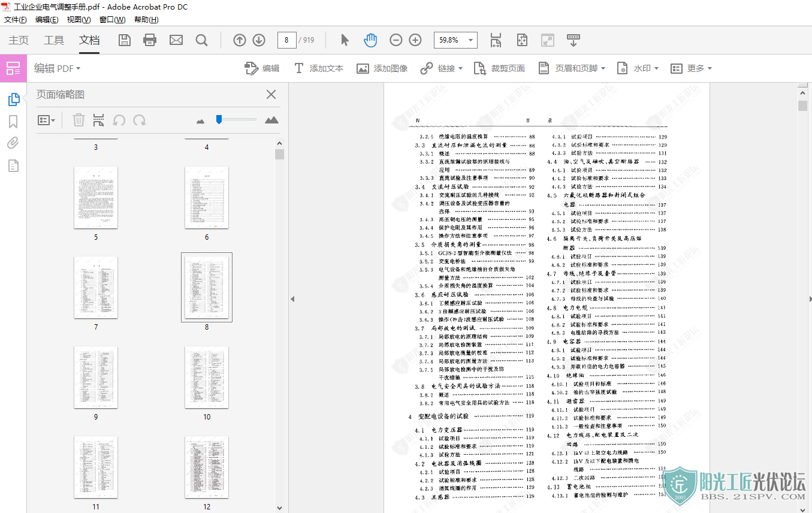
Task: Select page 11 thumbnail
Action: tap(96, 467)
